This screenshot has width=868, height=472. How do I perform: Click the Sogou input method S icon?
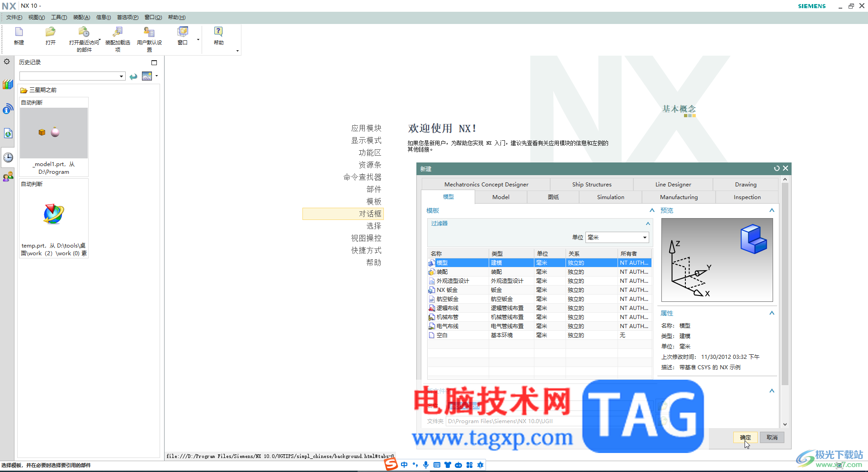pyautogui.click(x=391, y=464)
